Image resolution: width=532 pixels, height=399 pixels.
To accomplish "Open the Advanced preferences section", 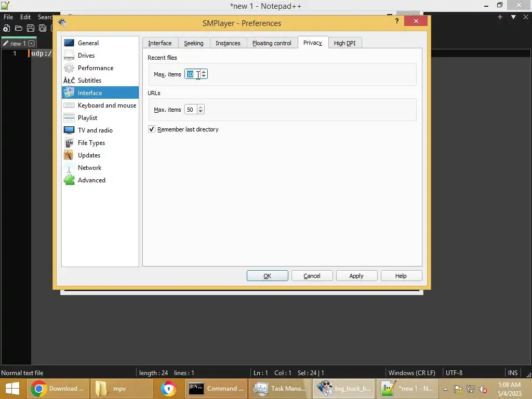I will [100, 180].
